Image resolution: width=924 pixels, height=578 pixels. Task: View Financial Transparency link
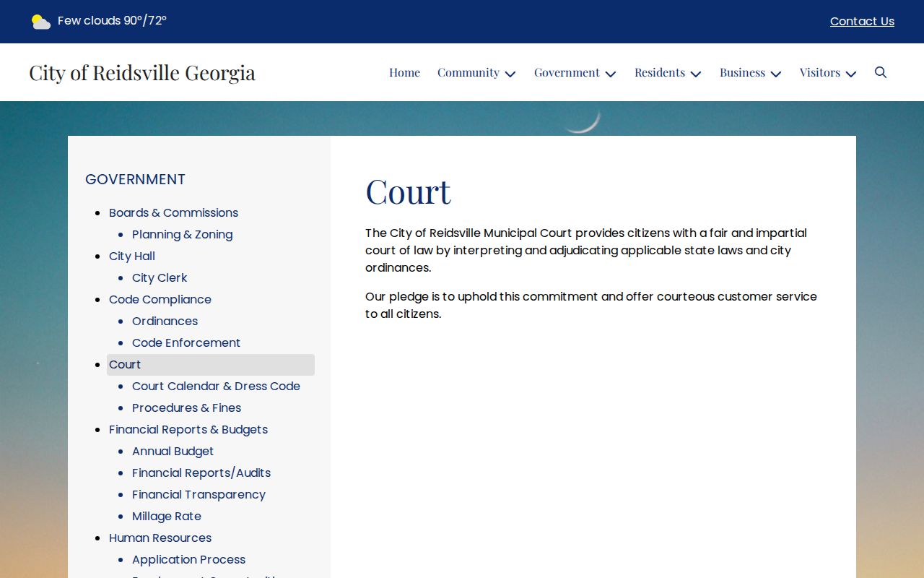[x=199, y=494]
